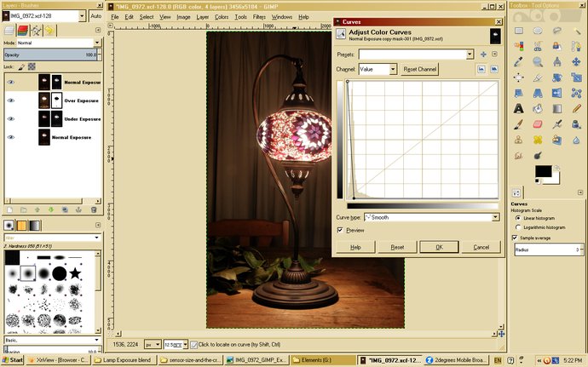Viewport: 588px width, 367px height.
Task: Click the Reset Channel button
Action: pos(420,69)
